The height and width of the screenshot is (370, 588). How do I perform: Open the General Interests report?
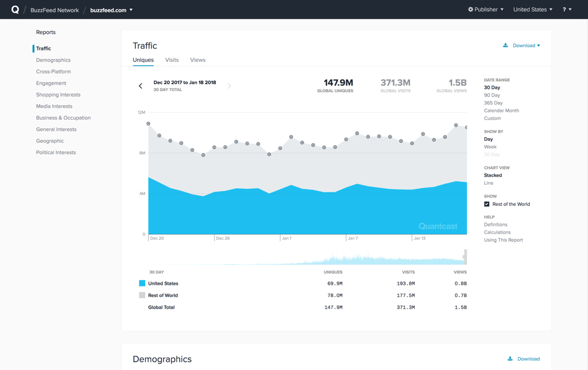(x=56, y=129)
